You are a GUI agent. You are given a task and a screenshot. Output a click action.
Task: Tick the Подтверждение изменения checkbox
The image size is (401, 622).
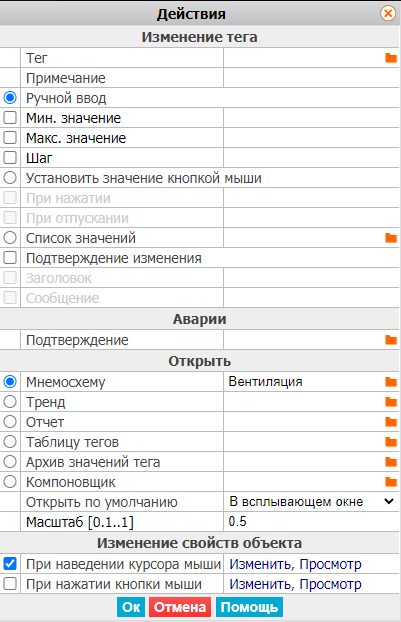[x=10, y=258]
